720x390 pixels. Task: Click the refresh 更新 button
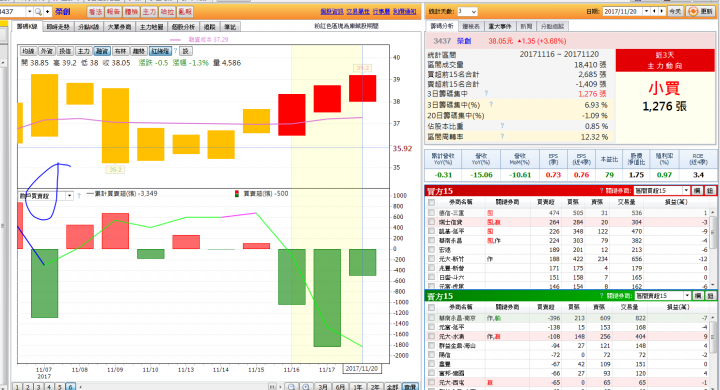point(701,11)
